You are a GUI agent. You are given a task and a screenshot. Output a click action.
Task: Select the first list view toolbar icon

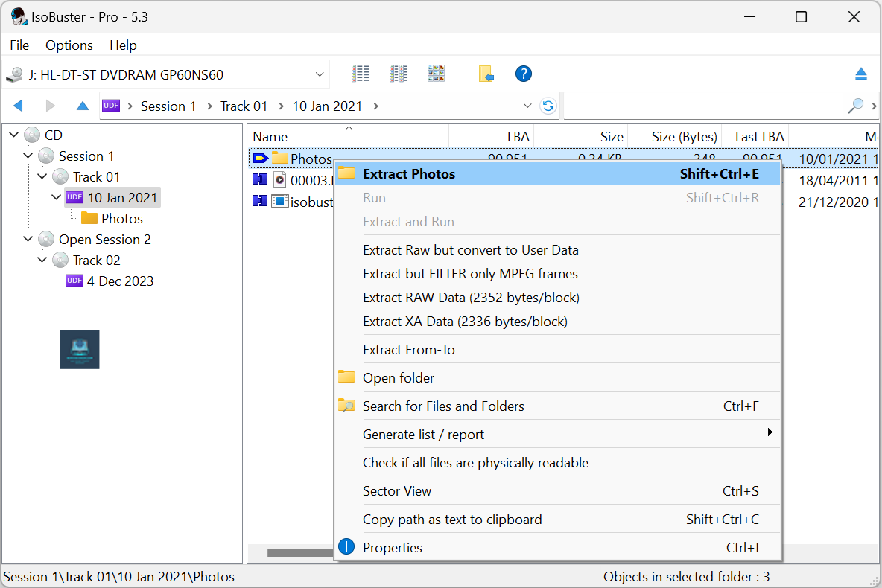tap(361, 74)
